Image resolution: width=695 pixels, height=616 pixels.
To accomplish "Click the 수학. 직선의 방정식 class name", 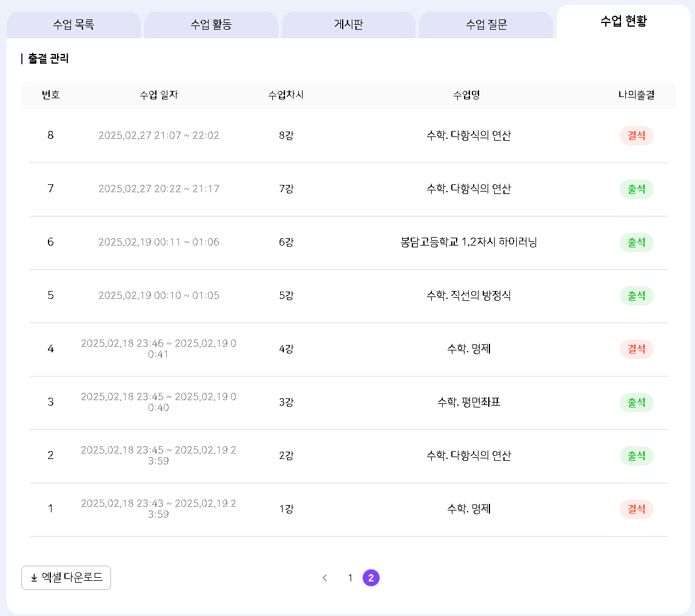I will tap(469, 296).
